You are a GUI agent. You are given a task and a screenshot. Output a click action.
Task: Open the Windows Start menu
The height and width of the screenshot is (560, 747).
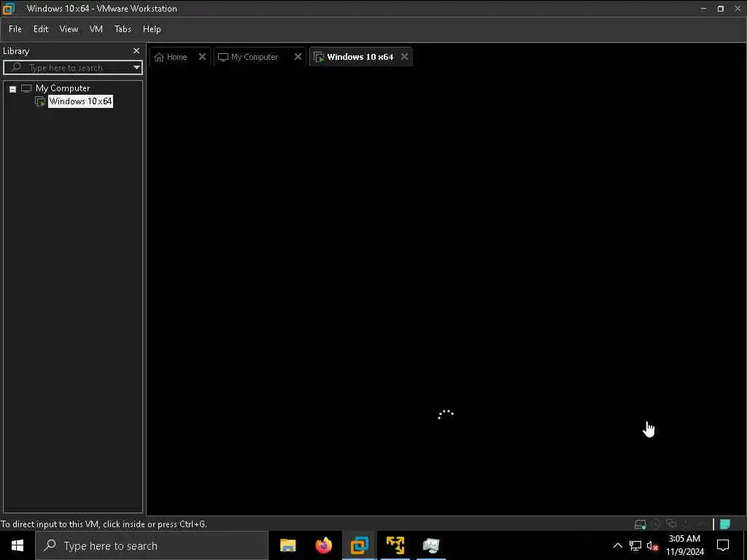[x=18, y=545]
